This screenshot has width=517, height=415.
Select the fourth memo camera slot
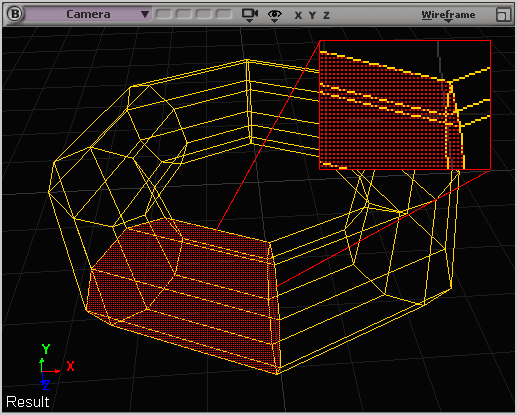click(x=224, y=14)
